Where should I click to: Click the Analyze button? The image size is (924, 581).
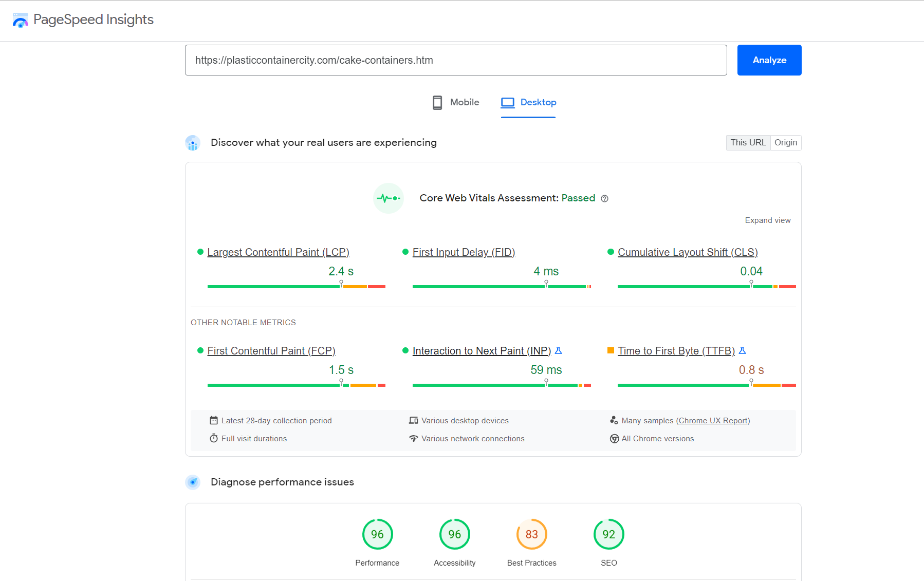coord(769,60)
